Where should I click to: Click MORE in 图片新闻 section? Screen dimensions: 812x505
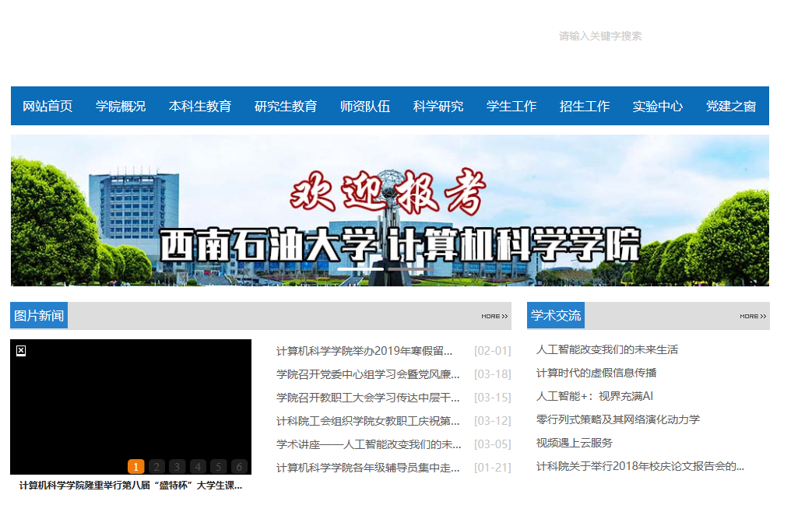click(x=494, y=316)
